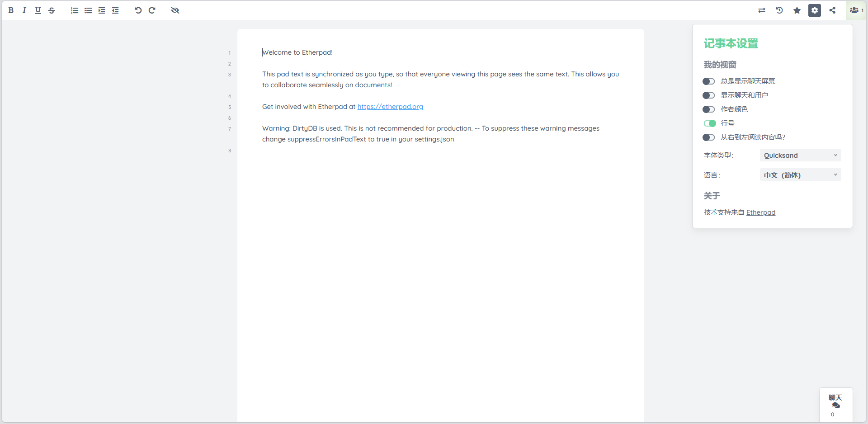Click the Etherpad link under 关于

pyautogui.click(x=760, y=212)
